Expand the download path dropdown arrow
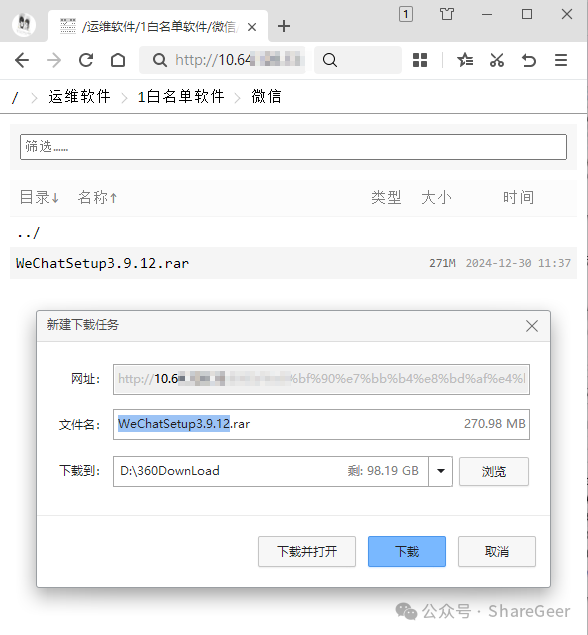588x635 pixels. [x=441, y=471]
